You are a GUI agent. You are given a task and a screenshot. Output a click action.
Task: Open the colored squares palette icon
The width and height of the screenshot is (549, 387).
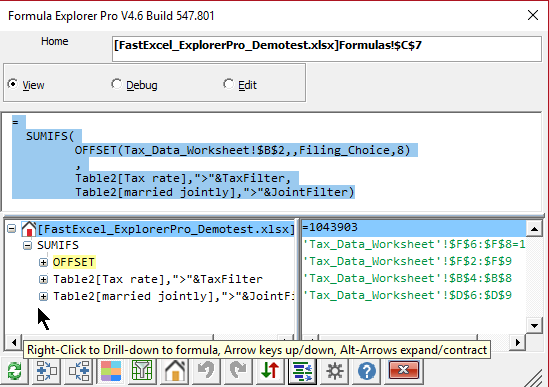coord(111,371)
